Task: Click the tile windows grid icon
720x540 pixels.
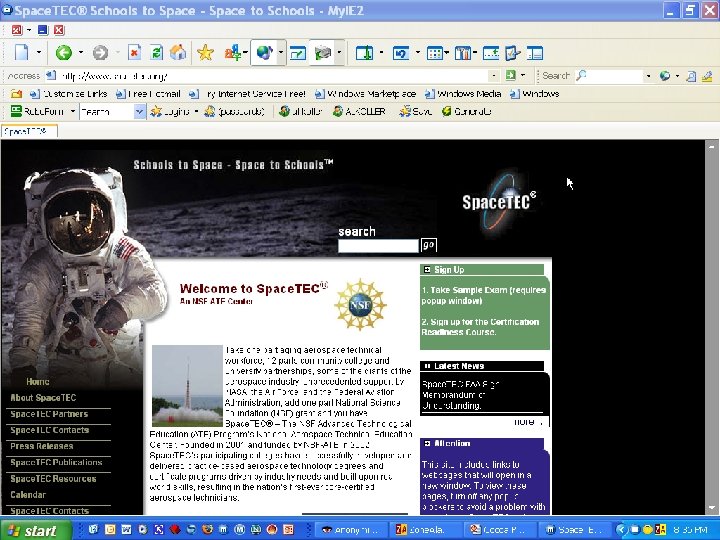Action: (x=434, y=53)
